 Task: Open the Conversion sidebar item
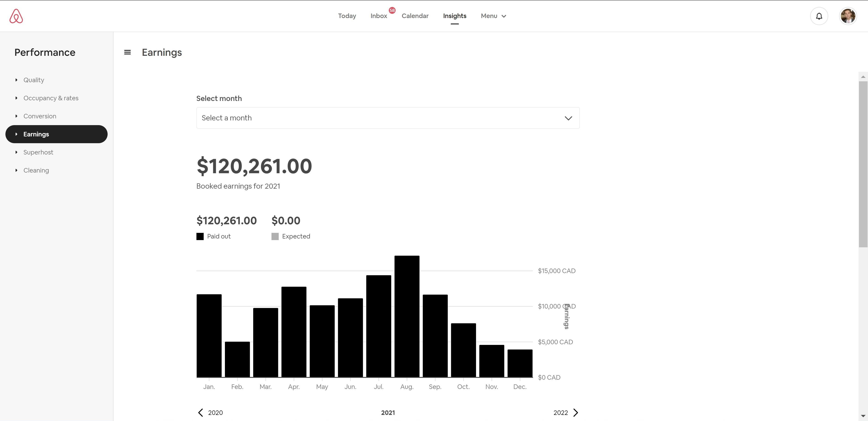pyautogui.click(x=40, y=116)
